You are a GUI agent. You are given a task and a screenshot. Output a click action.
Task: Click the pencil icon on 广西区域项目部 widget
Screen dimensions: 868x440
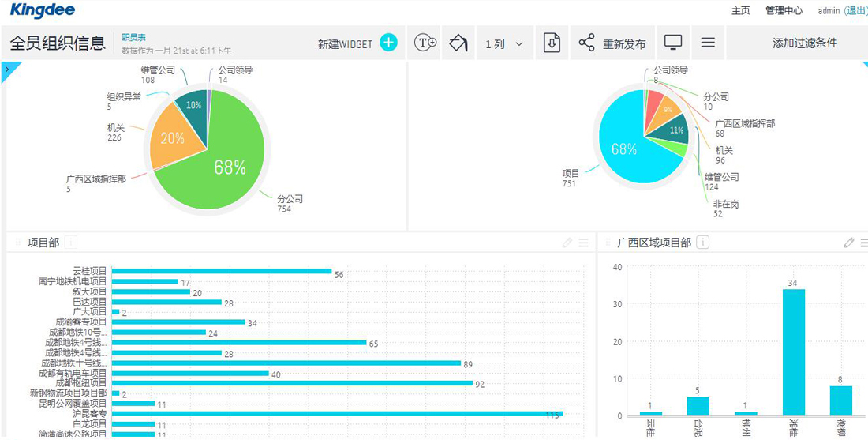click(x=849, y=243)
